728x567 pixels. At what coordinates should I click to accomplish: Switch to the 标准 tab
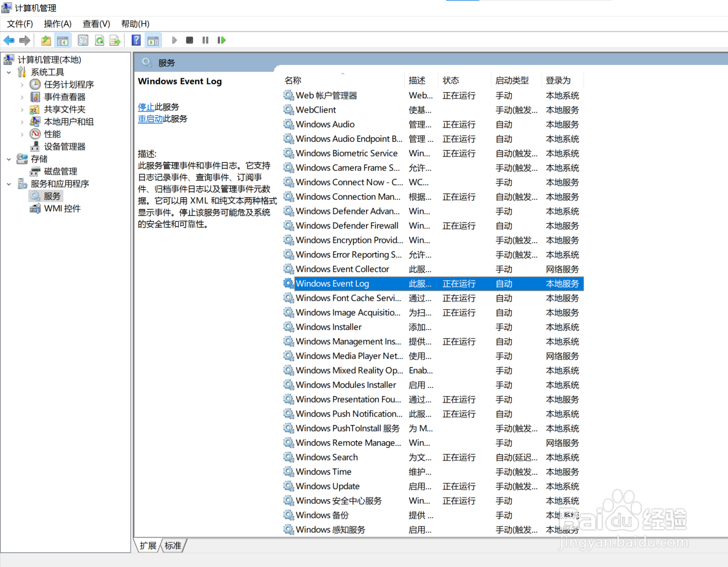click(173, 545)
